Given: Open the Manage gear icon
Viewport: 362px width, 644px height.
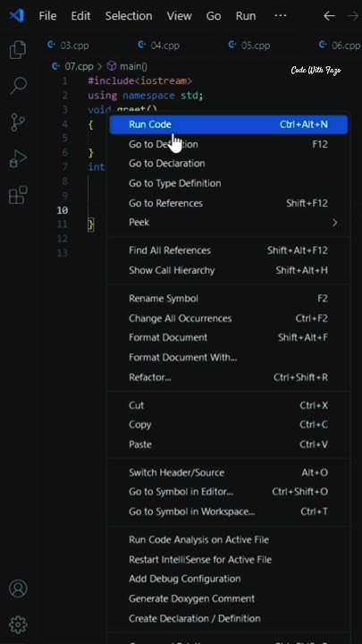Looking at the screenshot, I should click(x=18, y=624).
